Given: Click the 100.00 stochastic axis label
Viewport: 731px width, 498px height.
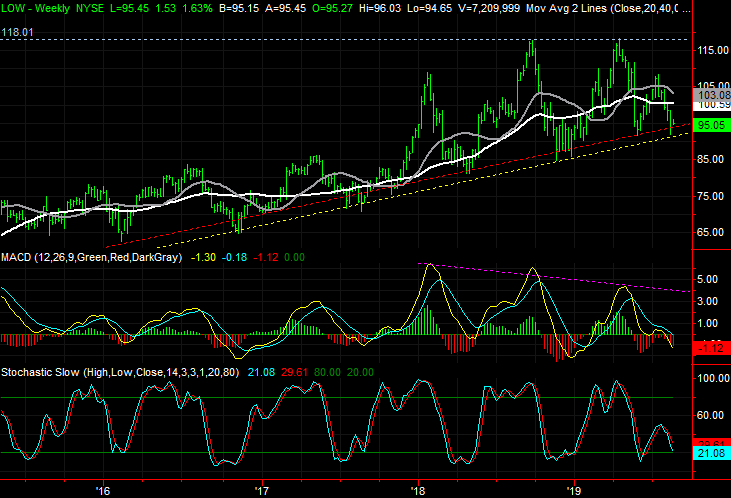Looking at the screenshot, I should click(x=712, y=379).
